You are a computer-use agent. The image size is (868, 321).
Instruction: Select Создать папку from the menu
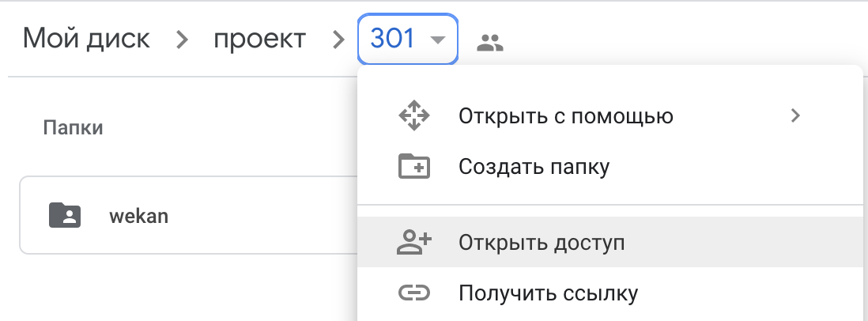(534, 167)
